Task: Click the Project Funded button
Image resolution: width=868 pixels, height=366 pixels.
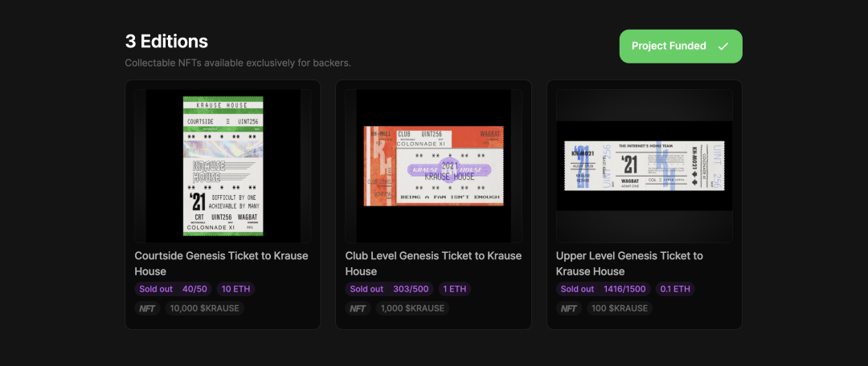Action: coord(681,47)
